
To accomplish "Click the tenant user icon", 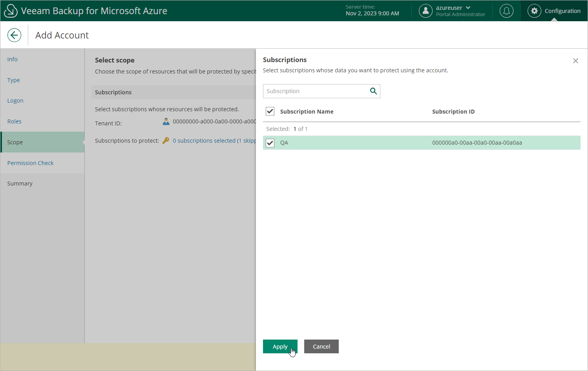I will [x=166, y=122].
